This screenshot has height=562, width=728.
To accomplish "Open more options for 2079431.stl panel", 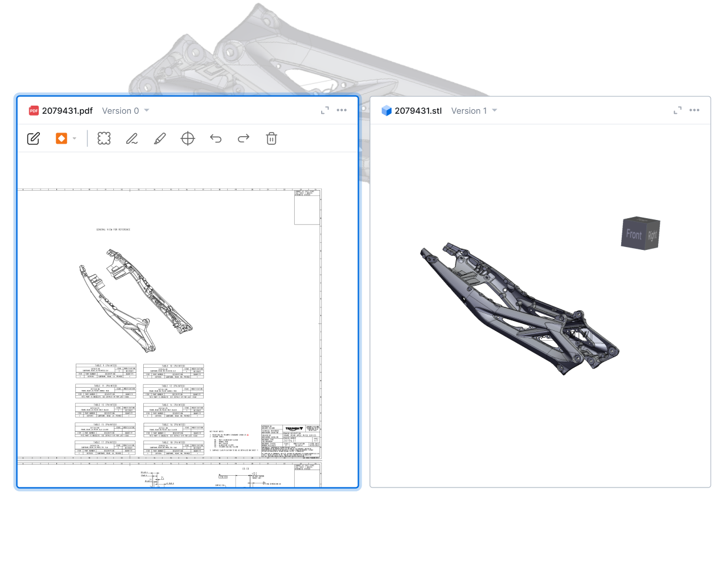I will point(695,110).
